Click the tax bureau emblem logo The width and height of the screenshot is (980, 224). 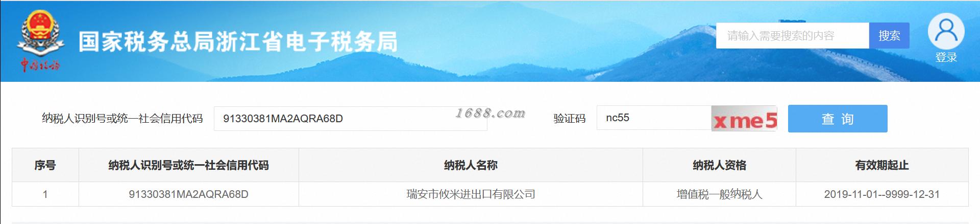coord(40,41)
